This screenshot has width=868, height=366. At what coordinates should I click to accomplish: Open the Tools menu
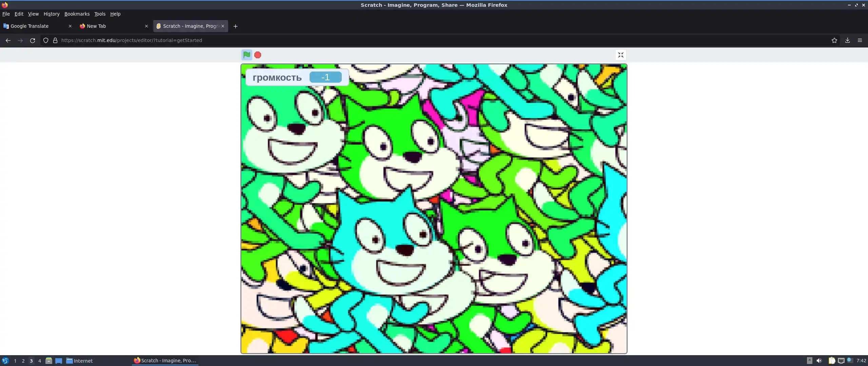pos(100,14)
